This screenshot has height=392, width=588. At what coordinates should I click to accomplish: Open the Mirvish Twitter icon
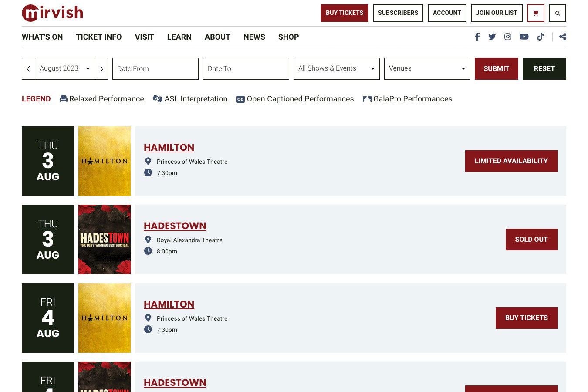click(x=492, y=37)
